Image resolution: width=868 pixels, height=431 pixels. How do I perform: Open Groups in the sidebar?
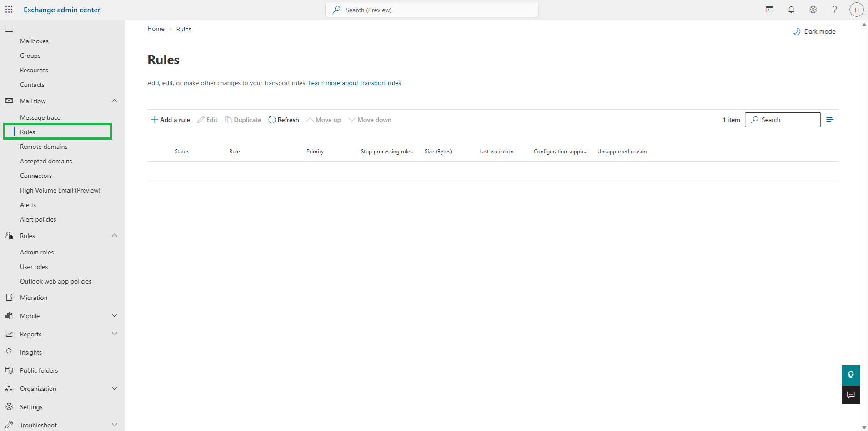[x=30, y=56]
